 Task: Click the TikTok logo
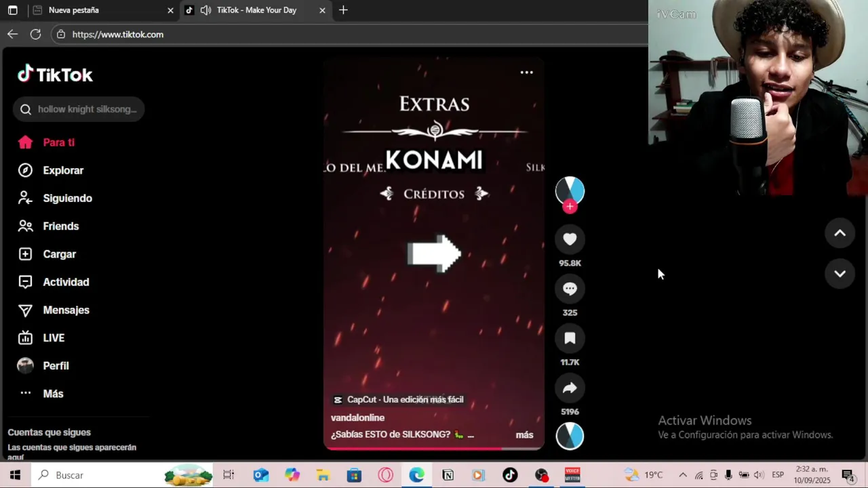click(x=55, y=75)
